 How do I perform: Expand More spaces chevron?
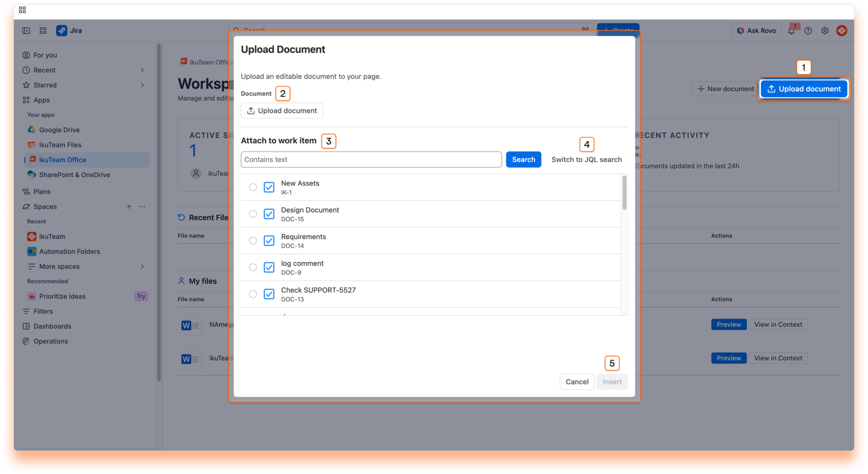pos(142,266)
